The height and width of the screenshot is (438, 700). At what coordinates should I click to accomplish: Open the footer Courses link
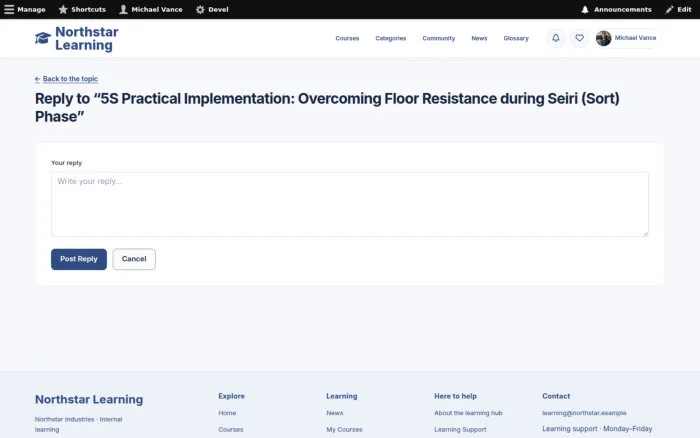tap(231, 430)
